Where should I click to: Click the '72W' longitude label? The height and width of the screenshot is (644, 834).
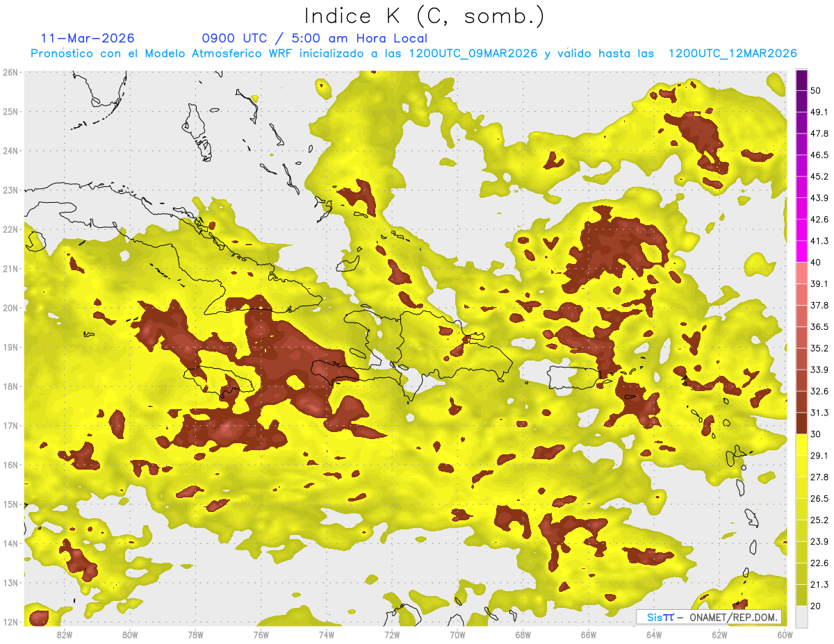pos(392,634)
